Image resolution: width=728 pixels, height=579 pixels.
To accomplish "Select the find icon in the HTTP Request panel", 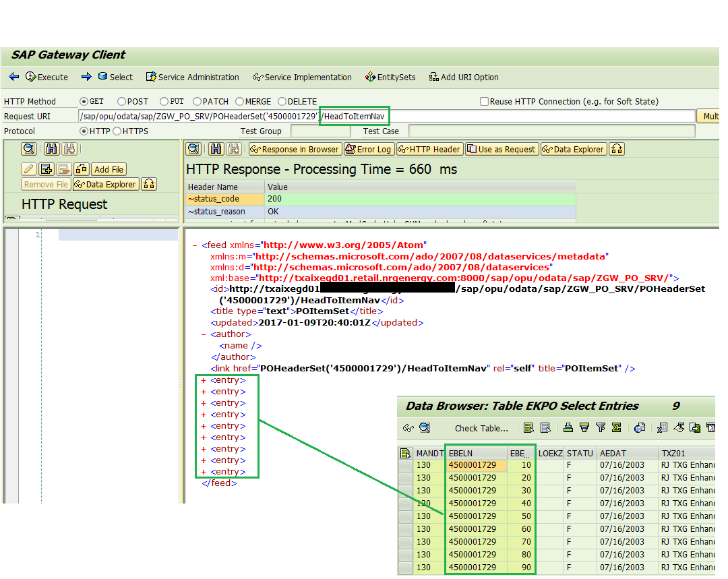I will click(x=30, y=149).
